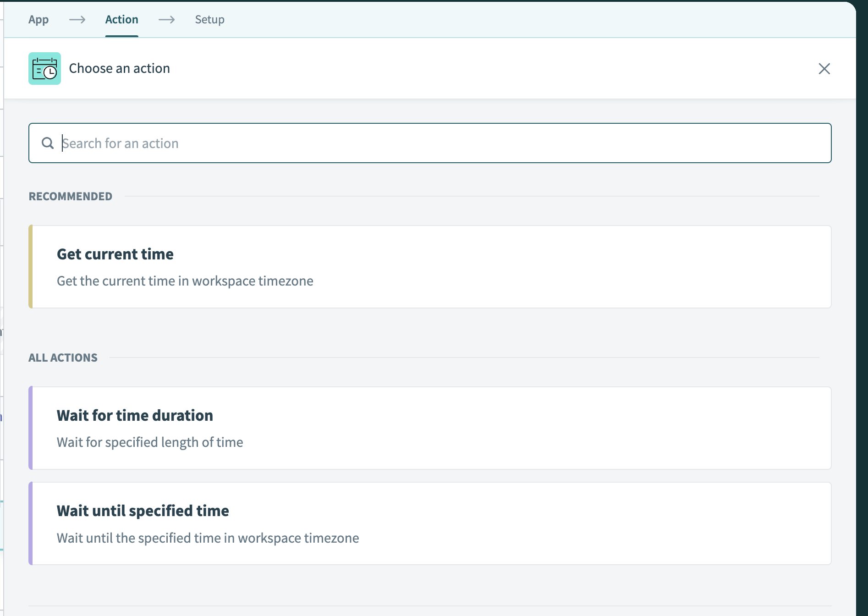Image resolution: width=868 pixels, height=616 pixels.
Task: Click 'Wait for specified length of time' description
Action: click(x=150, y=442)
